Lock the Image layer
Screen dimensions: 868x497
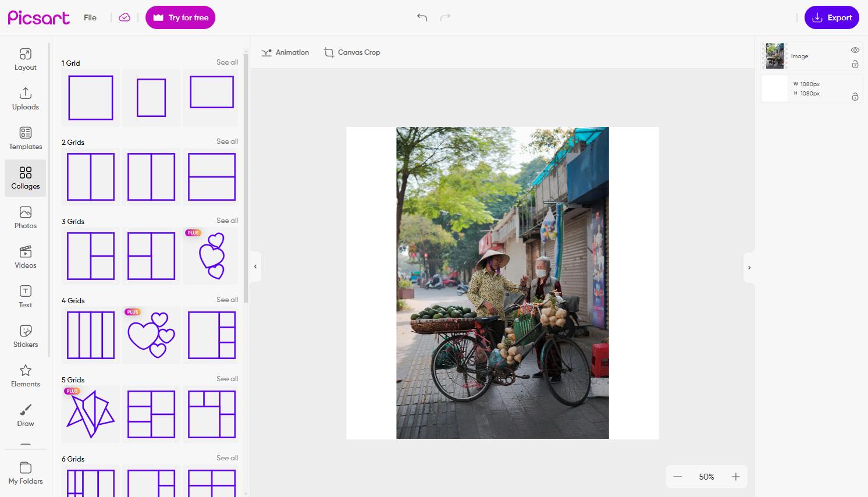click(855, 65)
